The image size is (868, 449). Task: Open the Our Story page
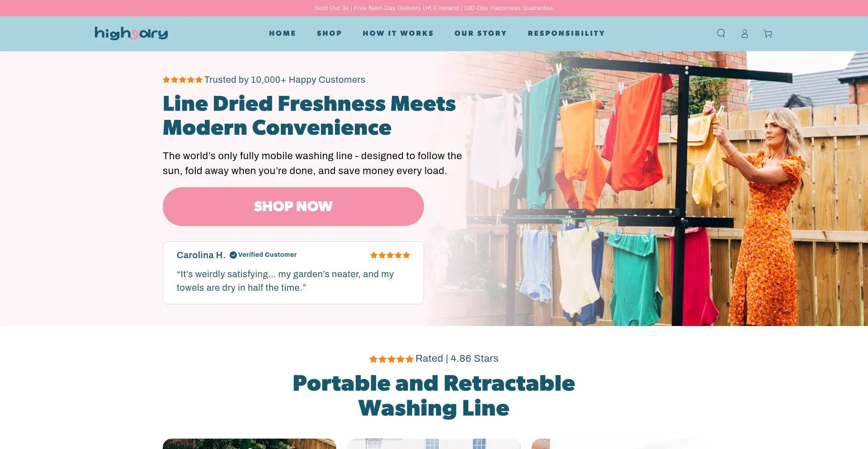click(481, 33)
